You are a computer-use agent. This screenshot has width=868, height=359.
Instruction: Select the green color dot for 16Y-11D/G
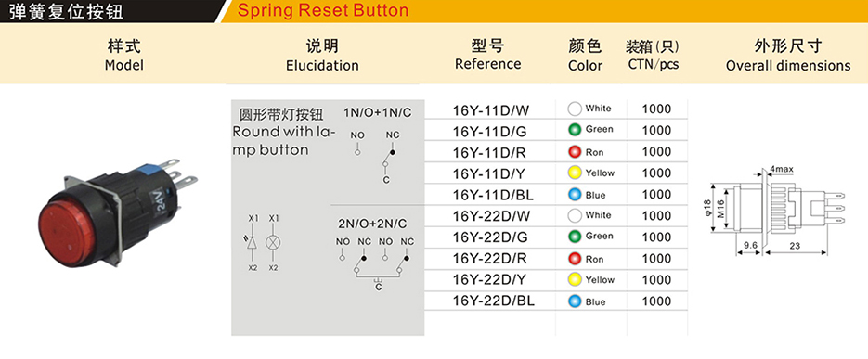[575, 130]
